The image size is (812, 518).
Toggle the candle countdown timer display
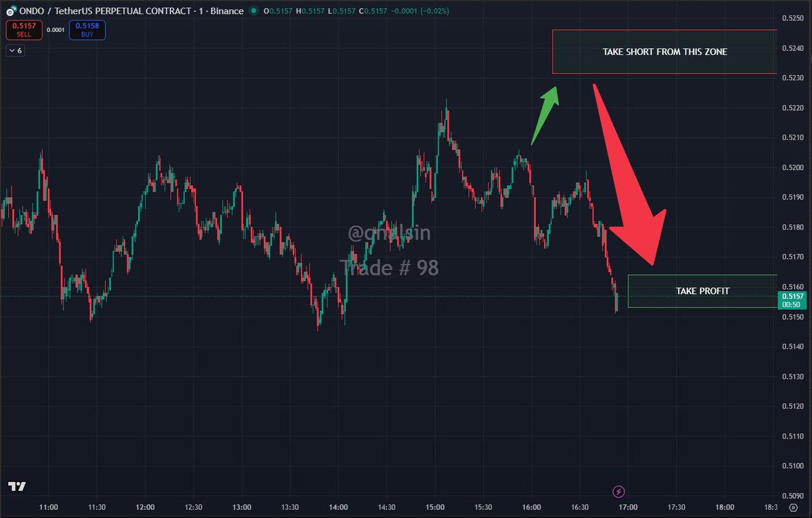[x=791, y=304]
